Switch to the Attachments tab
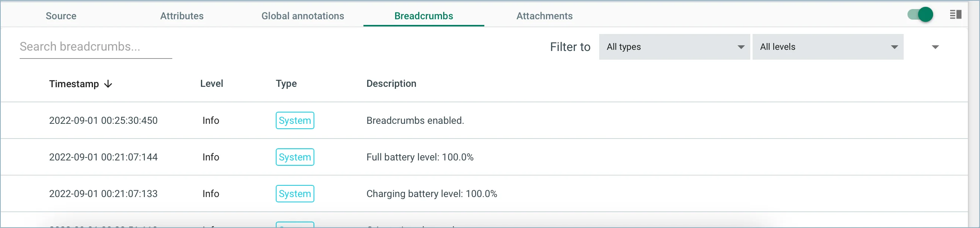Screen dimensions: 980x228 point(544,16)
